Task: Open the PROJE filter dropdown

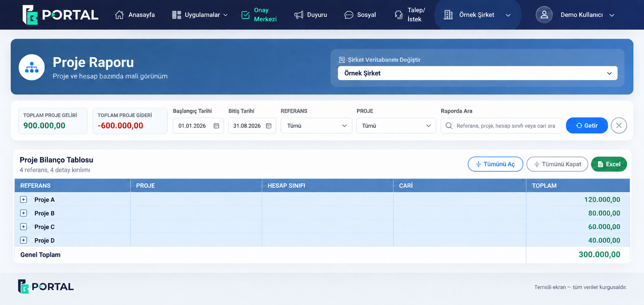Action: [x=396, y=126]
